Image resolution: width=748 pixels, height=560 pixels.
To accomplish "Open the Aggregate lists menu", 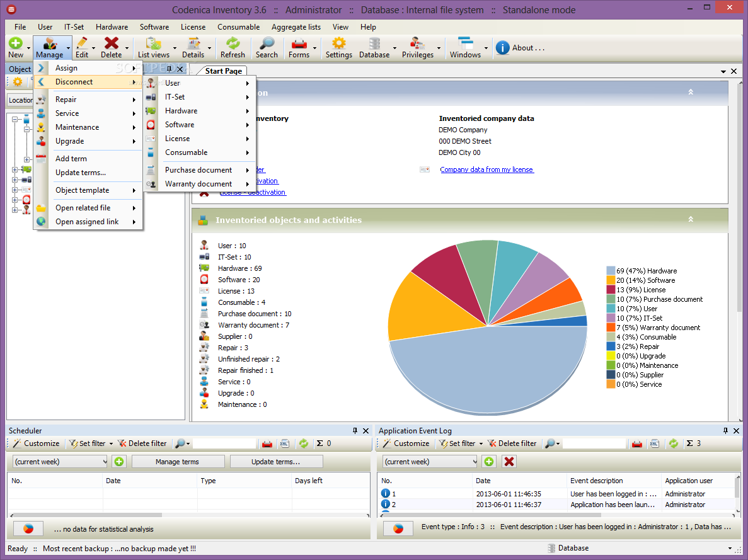I will coord(296,27).
